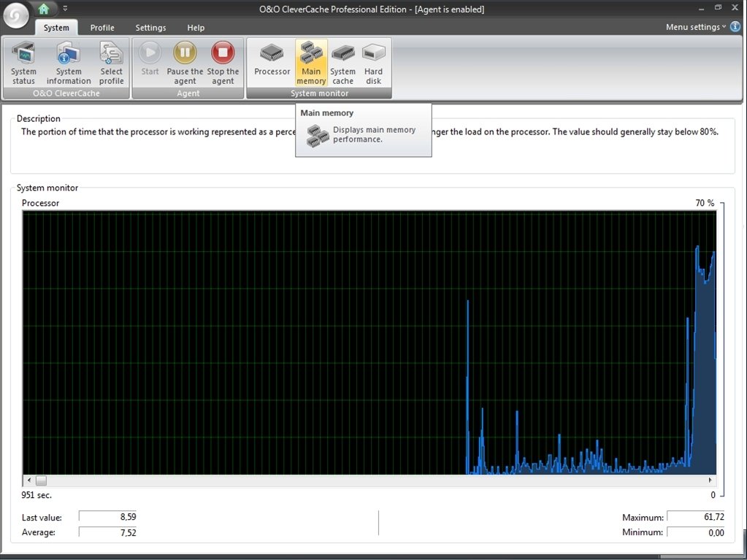Viewport: 747px width, 560px height.
Task: Click the Maximum value field
Action: [696, 517]
